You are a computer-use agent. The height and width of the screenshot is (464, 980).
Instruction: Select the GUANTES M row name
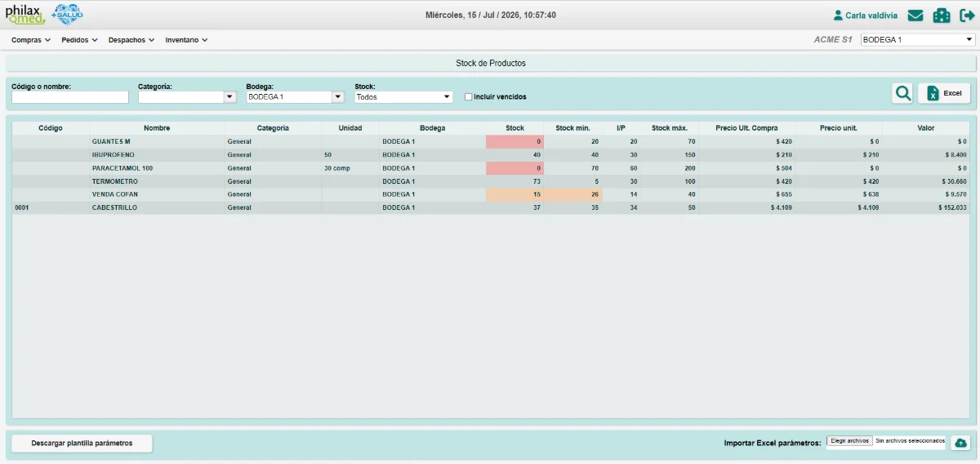click(111, 141)
